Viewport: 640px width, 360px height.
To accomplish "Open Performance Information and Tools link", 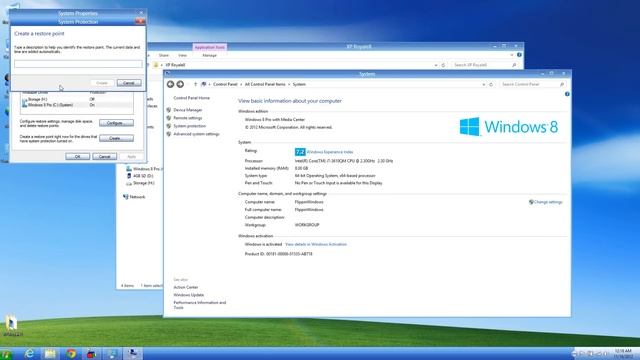I will (200, 305).
